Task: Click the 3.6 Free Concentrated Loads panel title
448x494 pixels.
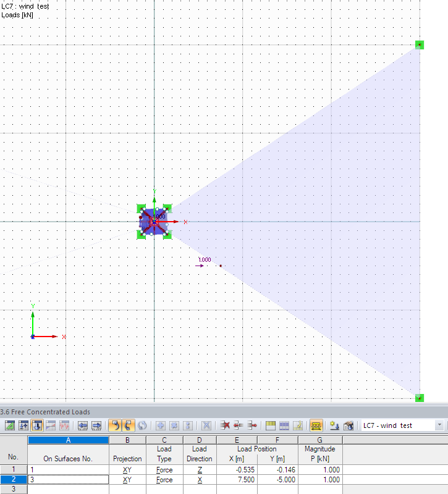Action: click(x=45, y=412)
